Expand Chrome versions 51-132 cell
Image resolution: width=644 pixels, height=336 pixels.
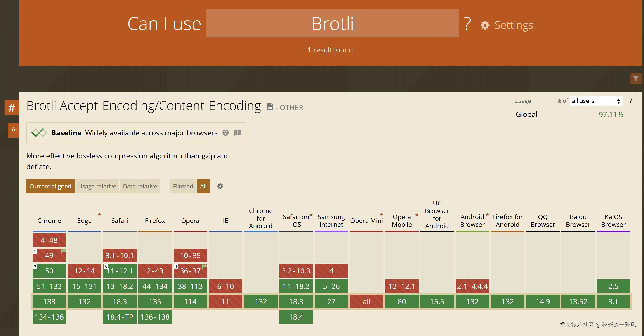[x=49, y=286]
